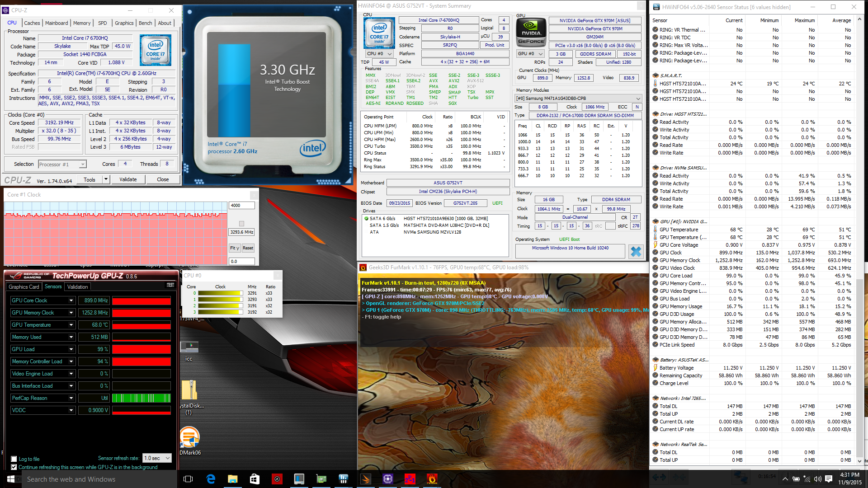Open the CPU #0 selector in HWiNFO summary
Screen dimensions: 868x488
click(379, 54)
